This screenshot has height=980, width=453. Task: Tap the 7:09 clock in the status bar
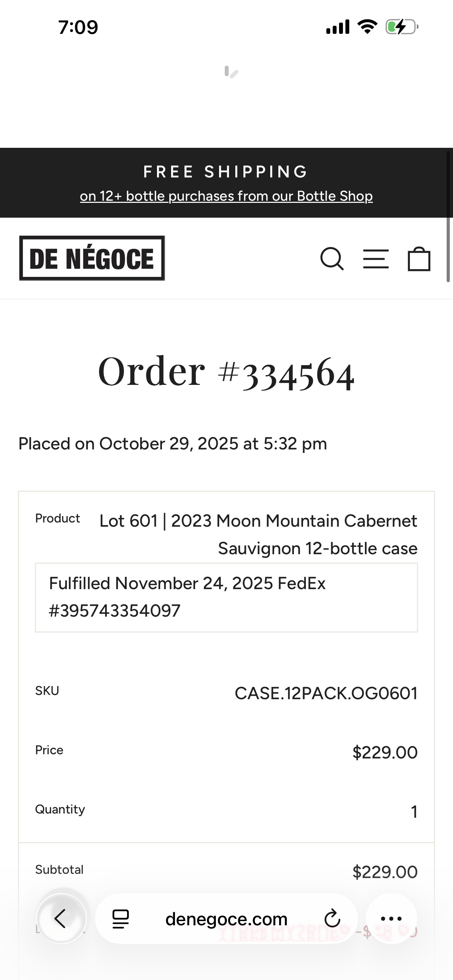point(78,28)
